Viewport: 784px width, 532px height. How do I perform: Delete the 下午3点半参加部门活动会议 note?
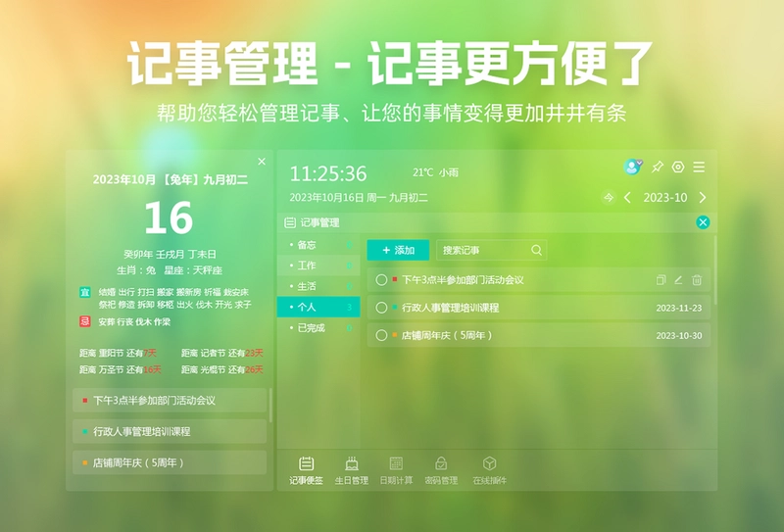click(697, 280)
